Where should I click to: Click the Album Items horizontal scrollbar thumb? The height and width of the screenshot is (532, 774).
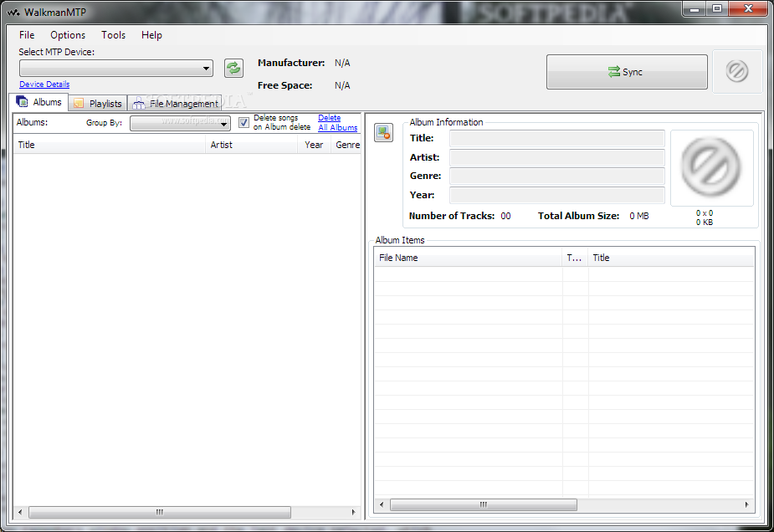484,504
